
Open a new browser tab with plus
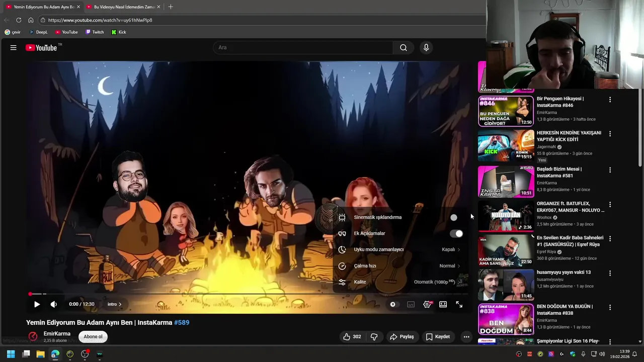click(171, 7)
